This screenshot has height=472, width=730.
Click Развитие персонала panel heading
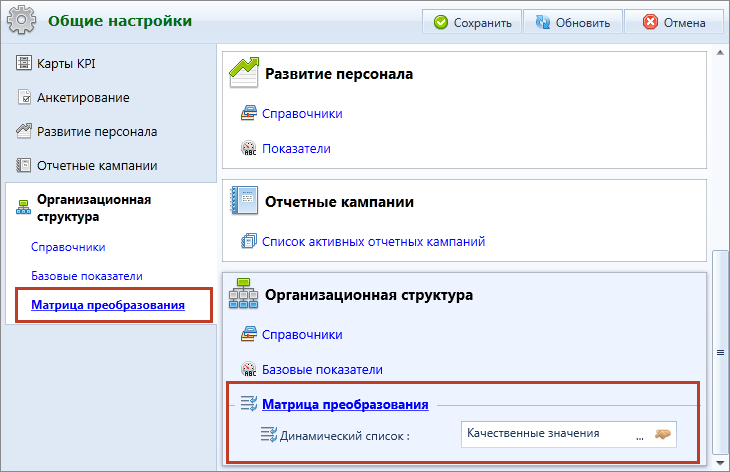pos(339,74)
